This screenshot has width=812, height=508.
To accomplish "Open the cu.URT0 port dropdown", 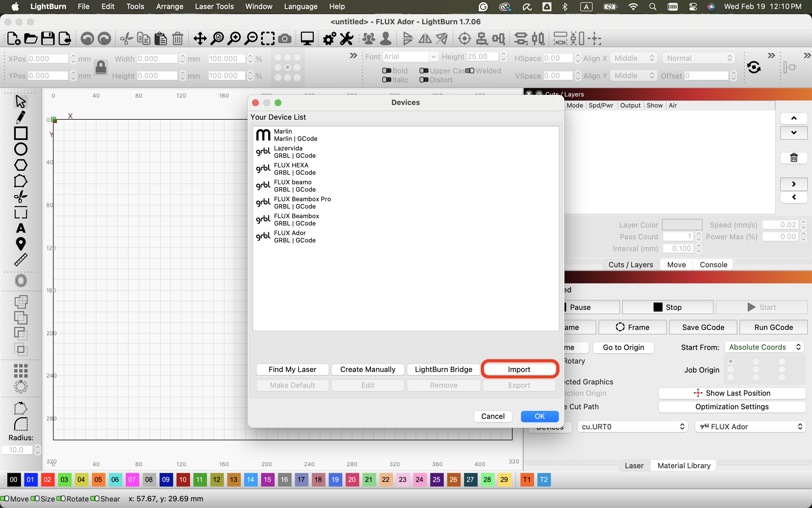I will 632,427.
